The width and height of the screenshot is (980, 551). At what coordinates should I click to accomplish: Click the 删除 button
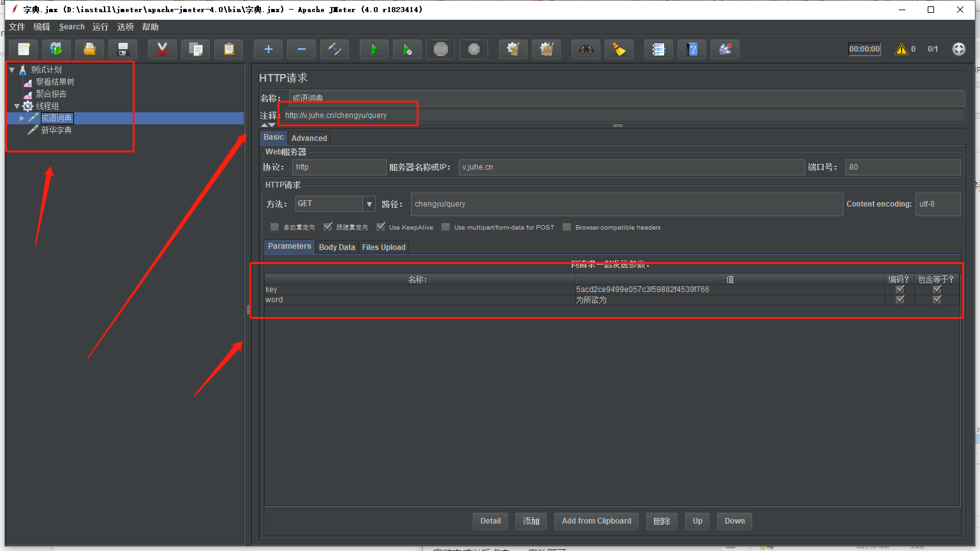click(x=662, y=521)
